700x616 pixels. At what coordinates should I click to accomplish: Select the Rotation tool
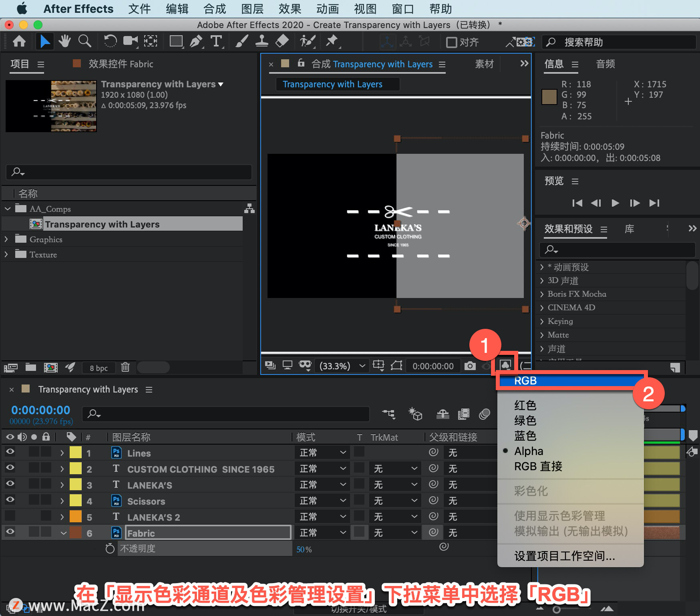click(x=110, y=41)
